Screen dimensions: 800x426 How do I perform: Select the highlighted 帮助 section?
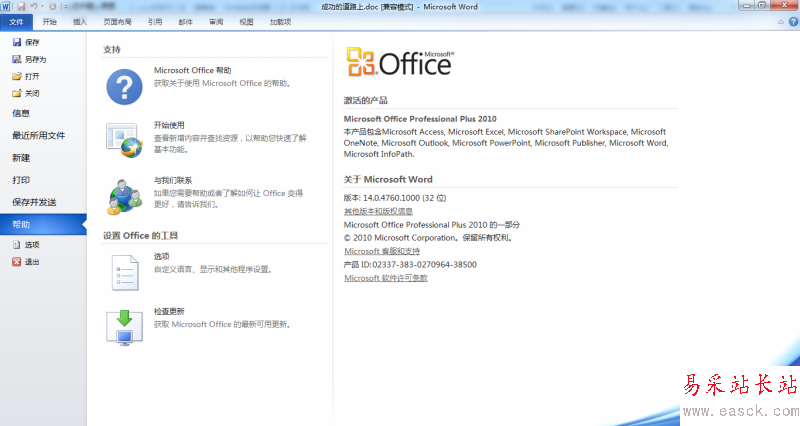coord(43,224)
